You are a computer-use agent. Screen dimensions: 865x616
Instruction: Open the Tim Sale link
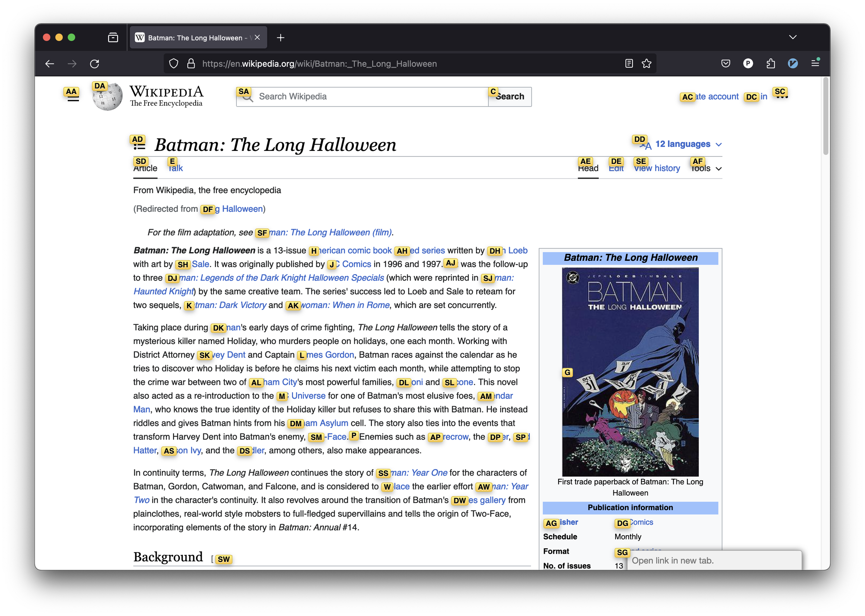[x=192, y=264]
